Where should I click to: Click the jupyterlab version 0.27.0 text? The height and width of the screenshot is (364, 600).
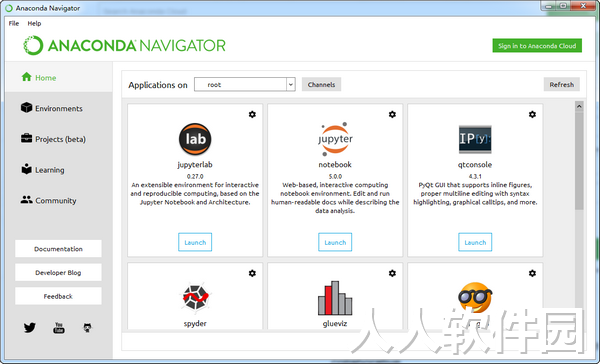click(x=195, y=176)
